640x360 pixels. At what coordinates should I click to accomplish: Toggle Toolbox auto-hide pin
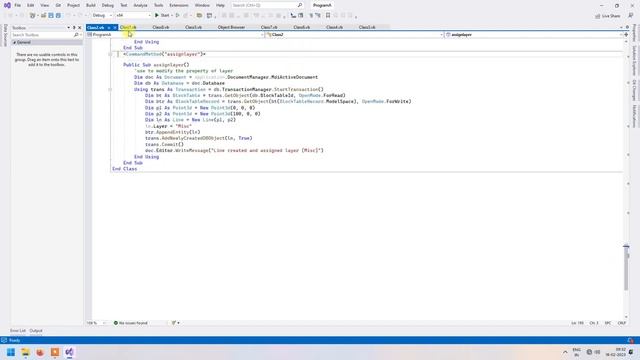click(x=74, y=28)
